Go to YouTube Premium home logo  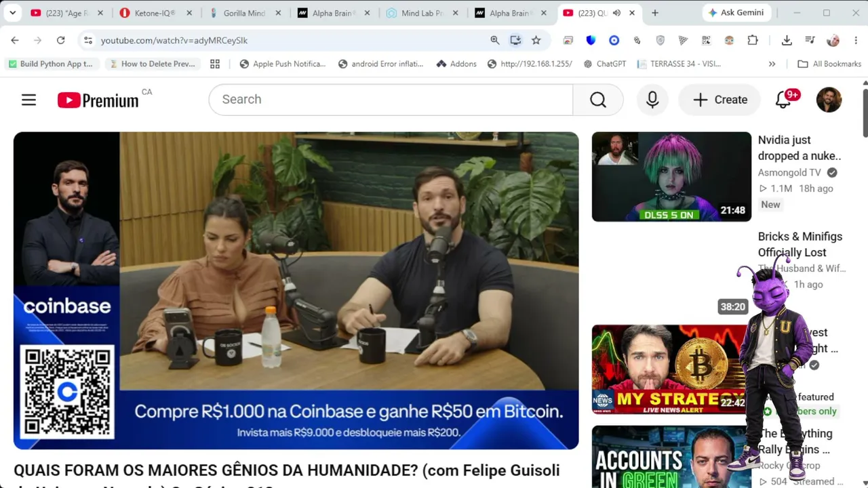98,100
